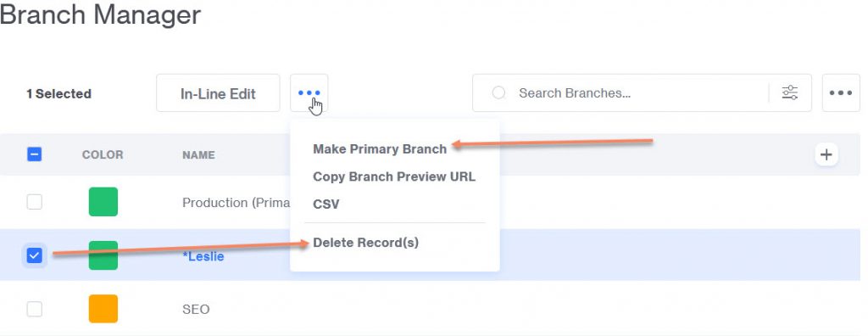Toggle the select-all header checkbox
The image size is (868, 336).
34,154
